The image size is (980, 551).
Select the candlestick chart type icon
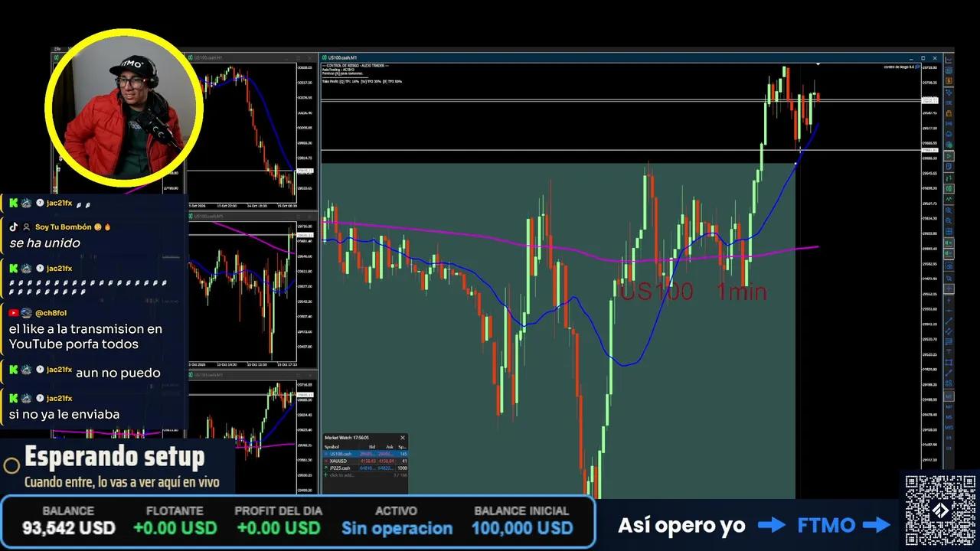click(x=949, y=188)
